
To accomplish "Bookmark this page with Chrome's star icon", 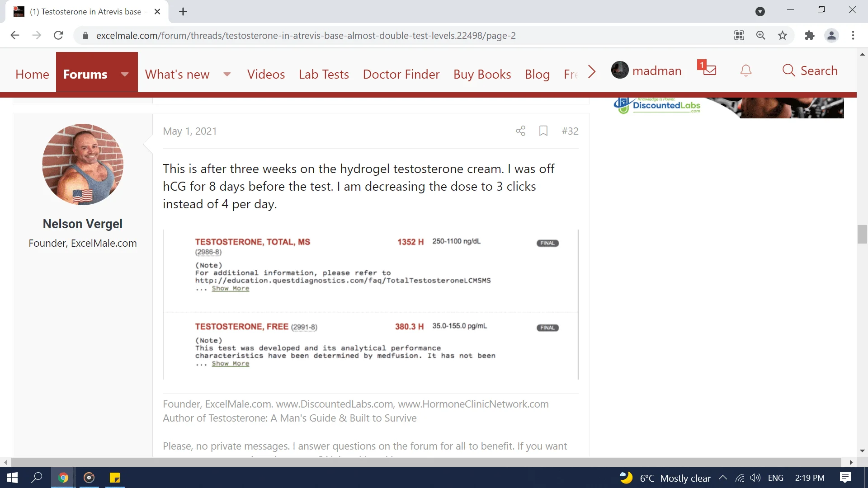I will (x=783, y=35).
